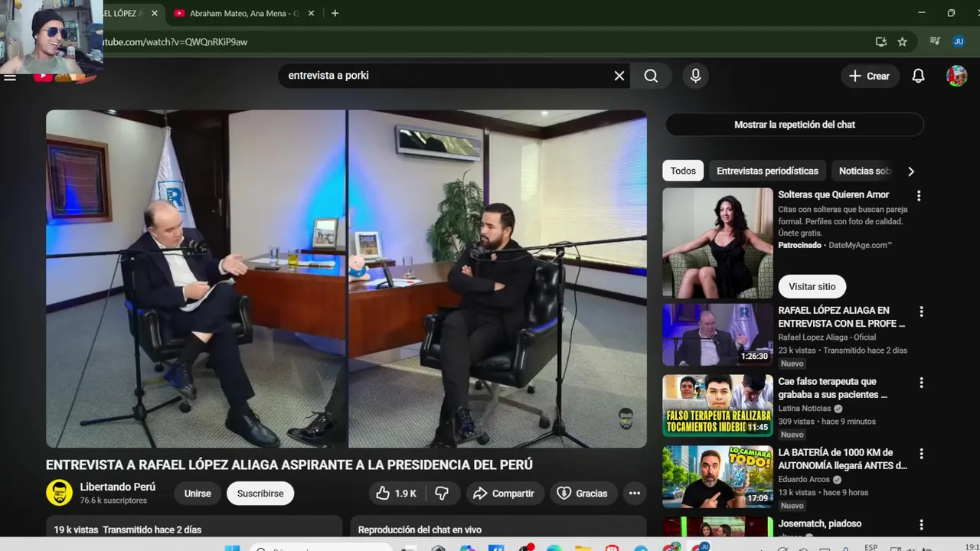
Task: Open options menu for Josematch, piadoso video
Action: [921, 525]
